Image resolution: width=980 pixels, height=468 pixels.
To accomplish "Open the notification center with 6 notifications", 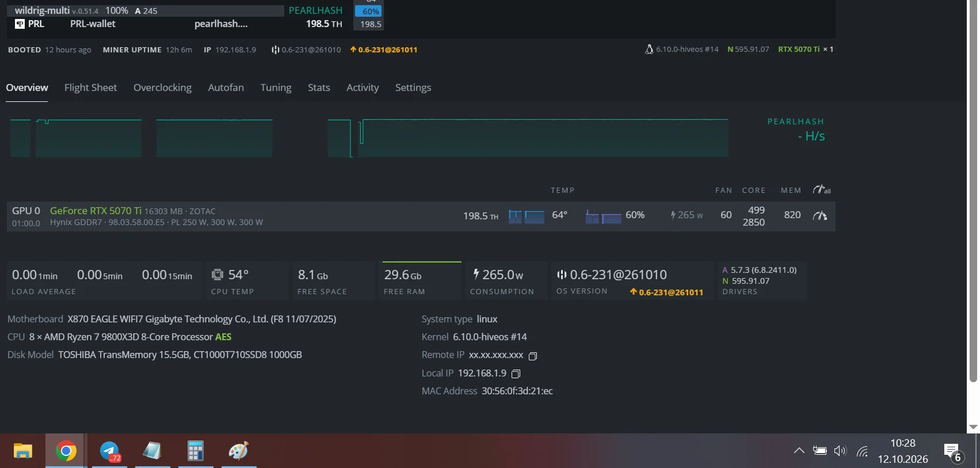I will pyautogui.click(x=953, y=452).
